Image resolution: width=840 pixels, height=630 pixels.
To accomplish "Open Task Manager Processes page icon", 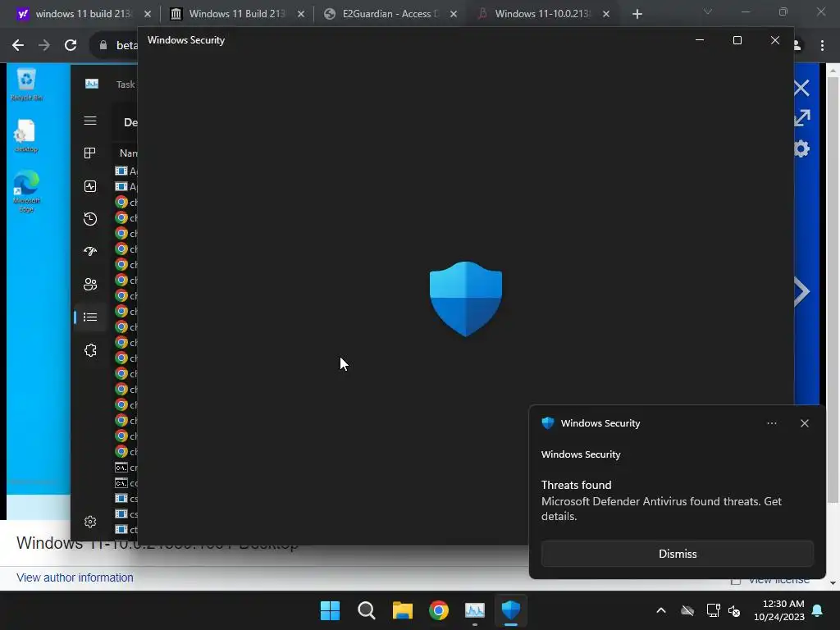I will (x=90, y=153).
